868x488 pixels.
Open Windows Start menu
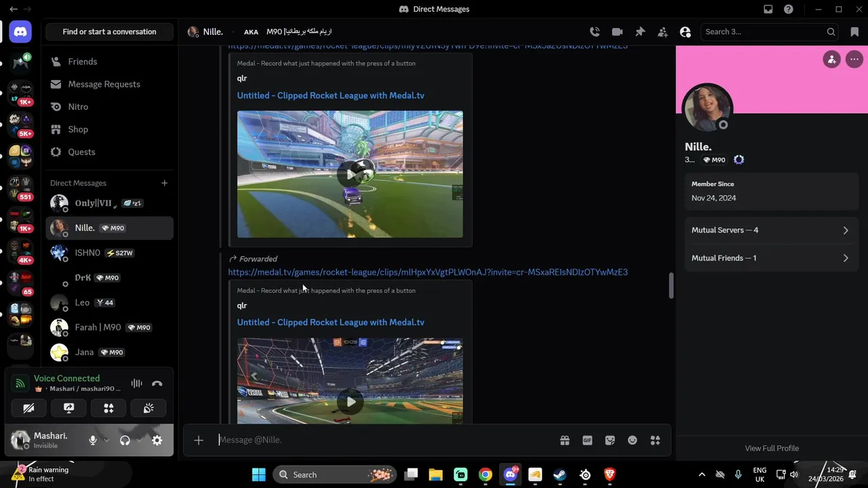259,474
